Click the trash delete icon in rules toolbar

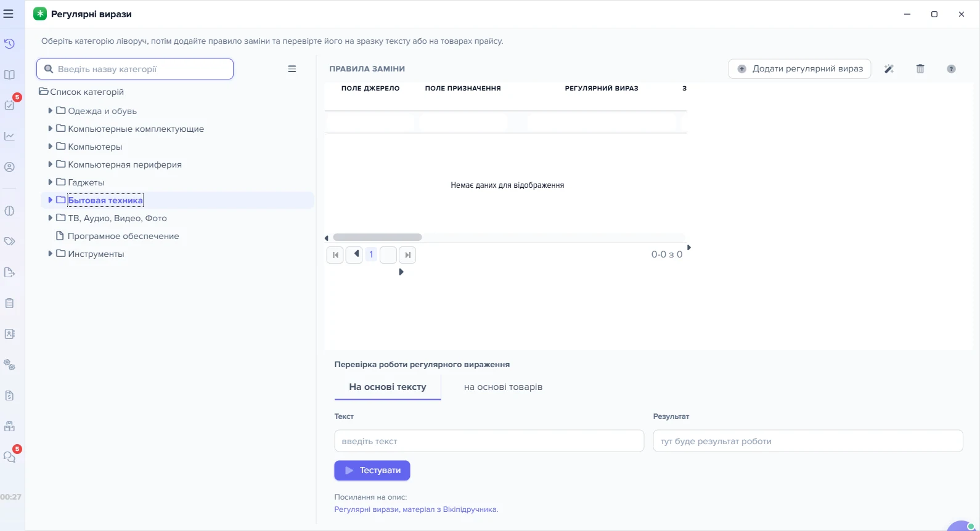click(920, 69)
